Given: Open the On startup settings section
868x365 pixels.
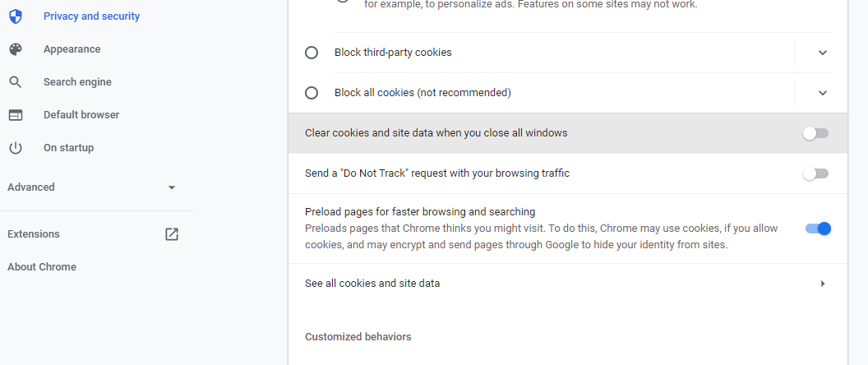Looking at the screenshot, I should pos(69,148).
